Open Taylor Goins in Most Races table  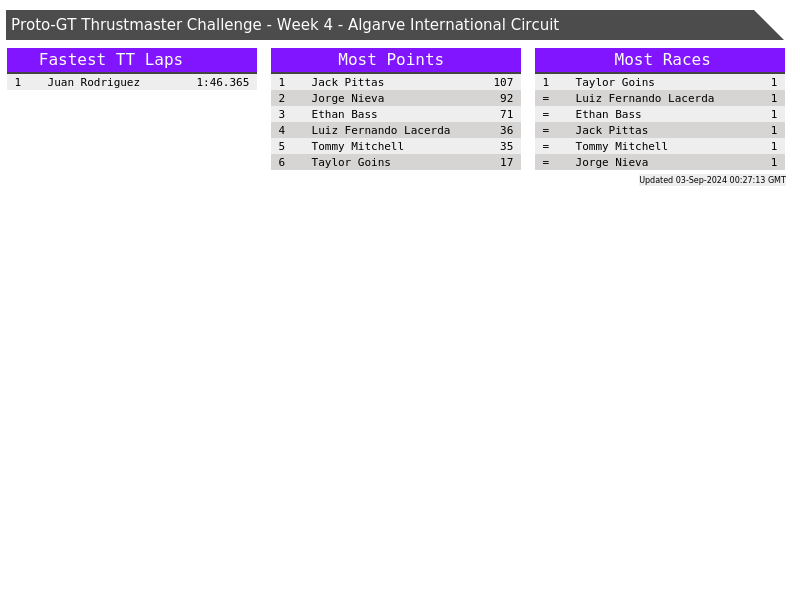click(614, 83)
